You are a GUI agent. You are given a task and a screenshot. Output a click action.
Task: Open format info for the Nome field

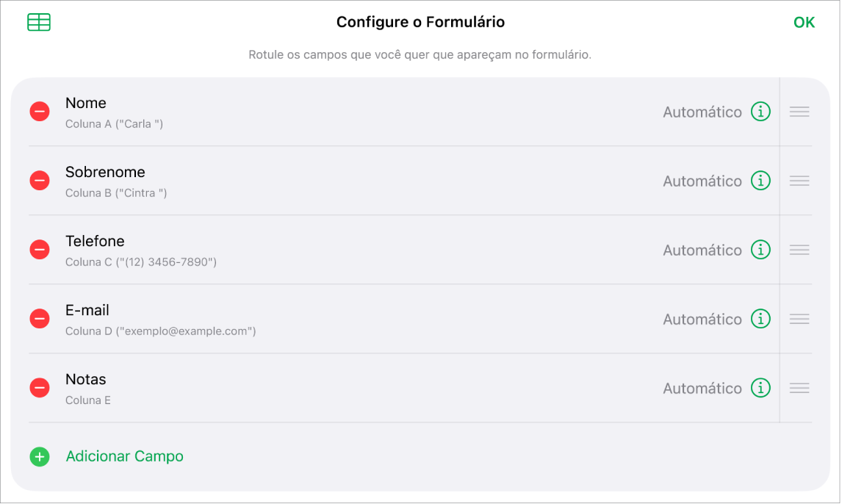[x=760, y=111]
